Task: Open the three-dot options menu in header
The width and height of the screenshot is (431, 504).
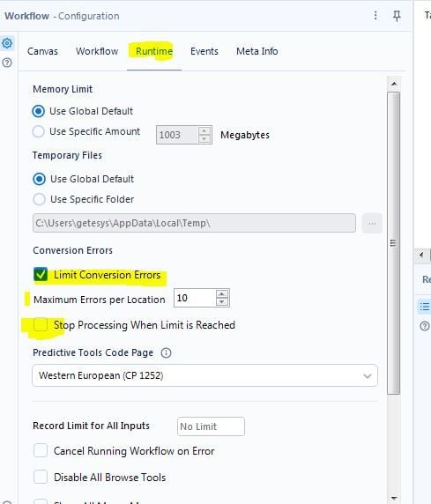Action: [x=375, y=16]
